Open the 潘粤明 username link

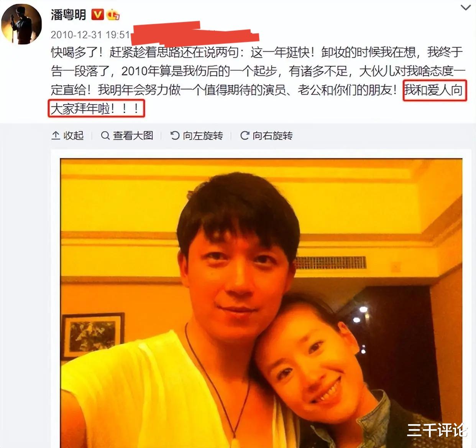(69, 15)
